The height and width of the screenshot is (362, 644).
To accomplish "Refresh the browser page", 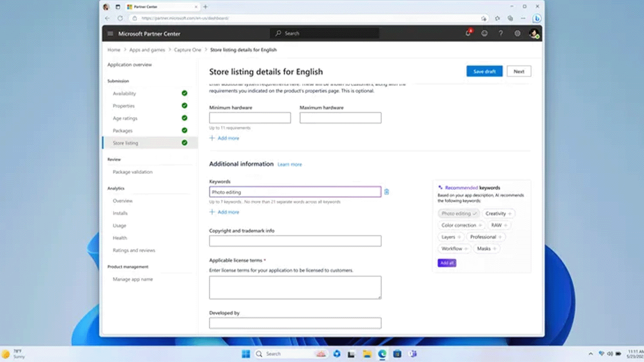I will pyautogui.click(x=120, y=18).
